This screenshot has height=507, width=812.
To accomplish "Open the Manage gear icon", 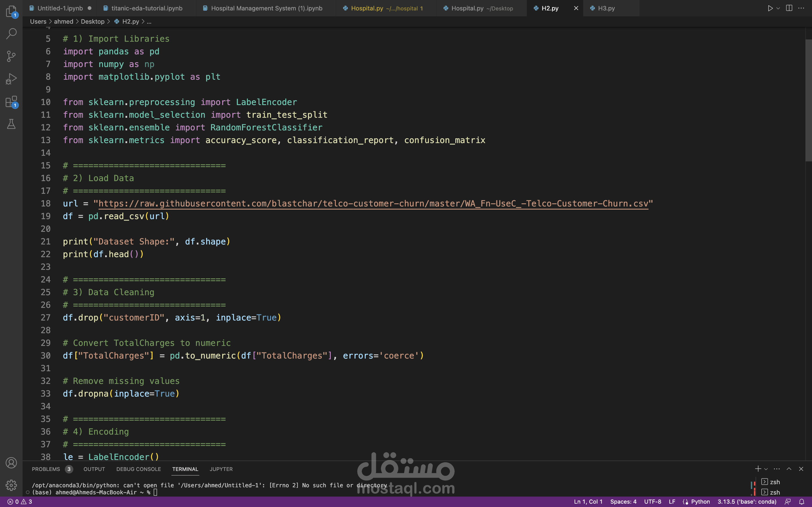I will tap(11, 485).
